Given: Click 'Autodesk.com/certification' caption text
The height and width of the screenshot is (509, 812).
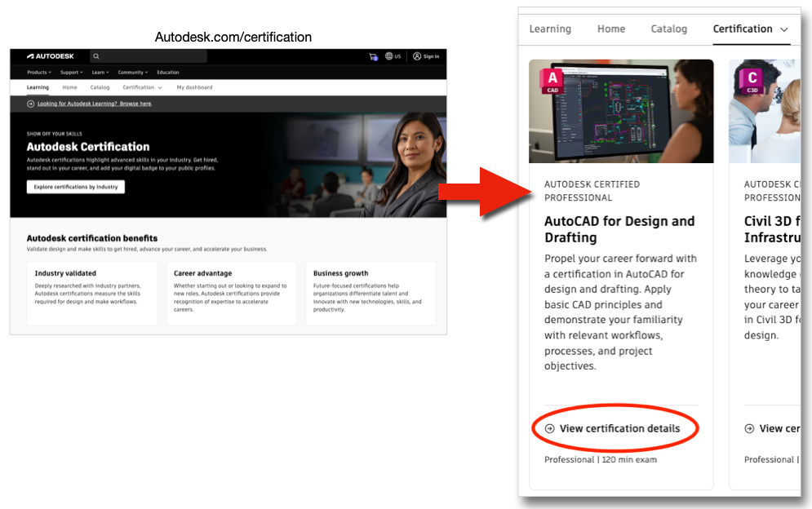Looking at the screenshot, I should 233,37.
